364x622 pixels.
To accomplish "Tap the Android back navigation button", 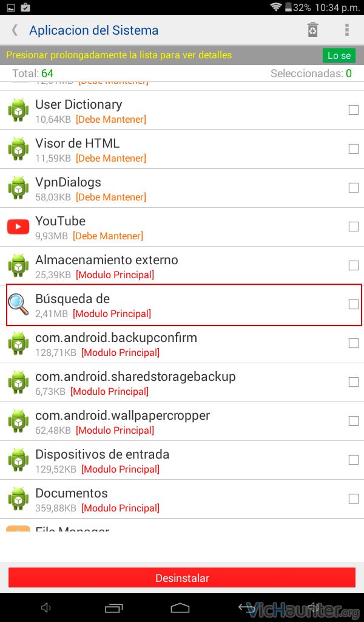I will pos(246,607).
